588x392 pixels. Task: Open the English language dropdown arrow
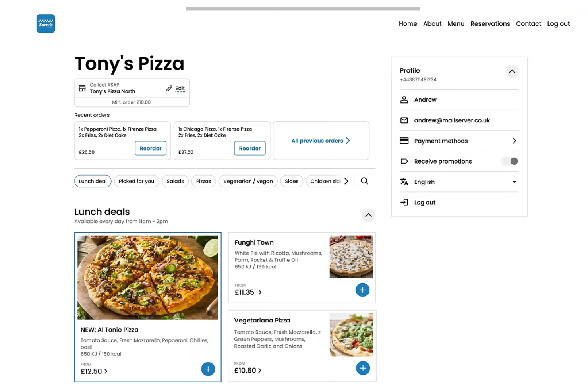514,182
